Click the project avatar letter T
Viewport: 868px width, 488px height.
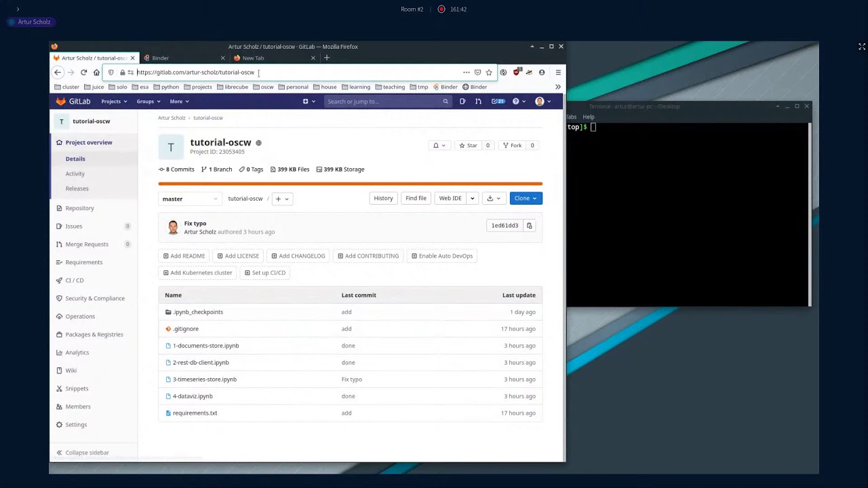coord(171,147)
